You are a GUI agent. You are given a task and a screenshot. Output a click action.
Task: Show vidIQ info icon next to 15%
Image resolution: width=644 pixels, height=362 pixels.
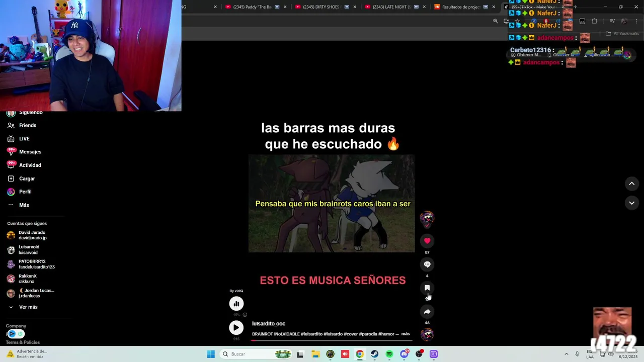click(245, 315)
